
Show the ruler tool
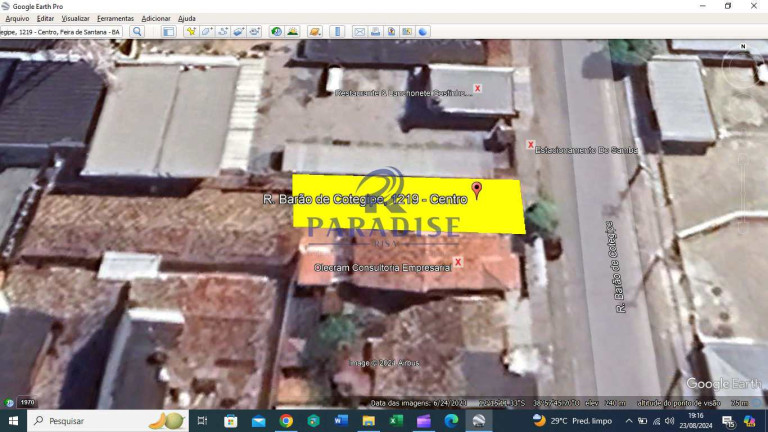(337, 32)
